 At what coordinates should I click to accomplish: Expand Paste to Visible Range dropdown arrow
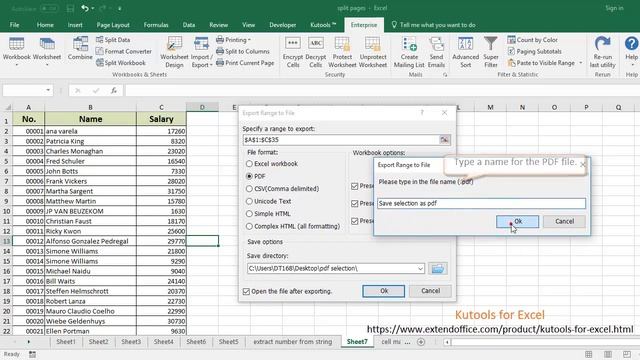coord(580,63)
